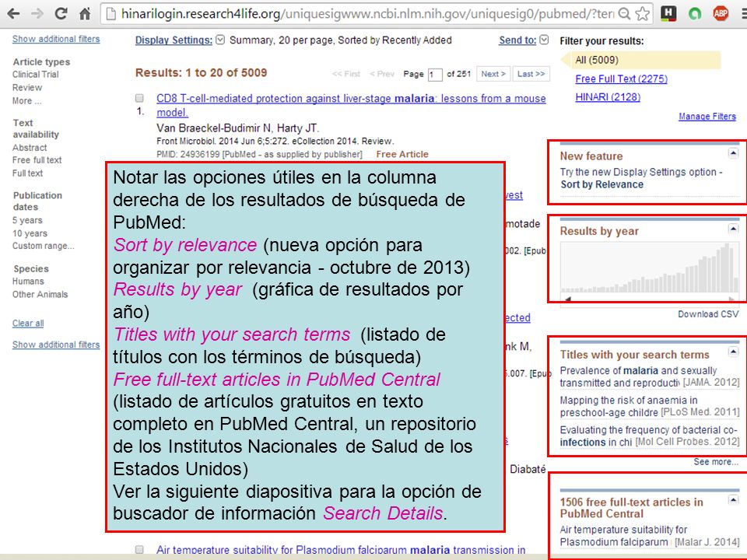The image size is (747, 560).
Task: Click the page icon before the URL
Action: pyautogui.click(x=111, y=14)
